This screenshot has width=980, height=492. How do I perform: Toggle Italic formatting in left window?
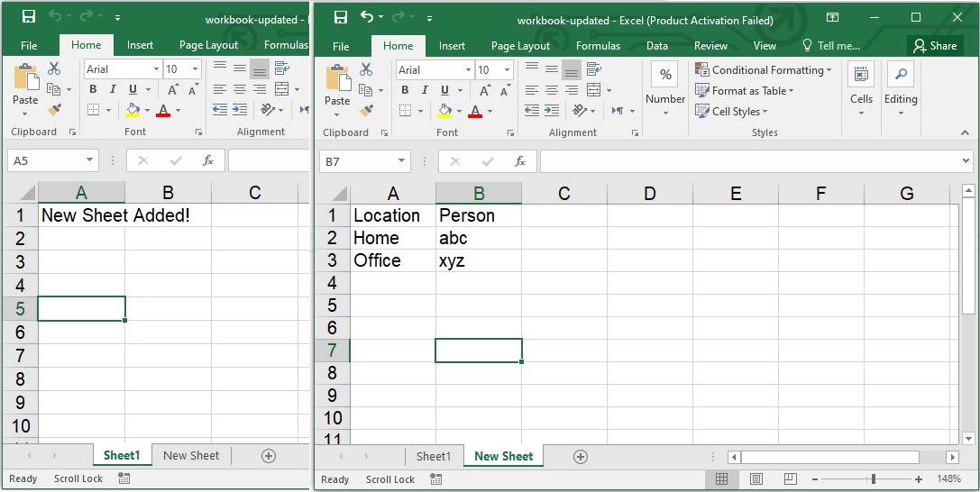pos(113,89)
